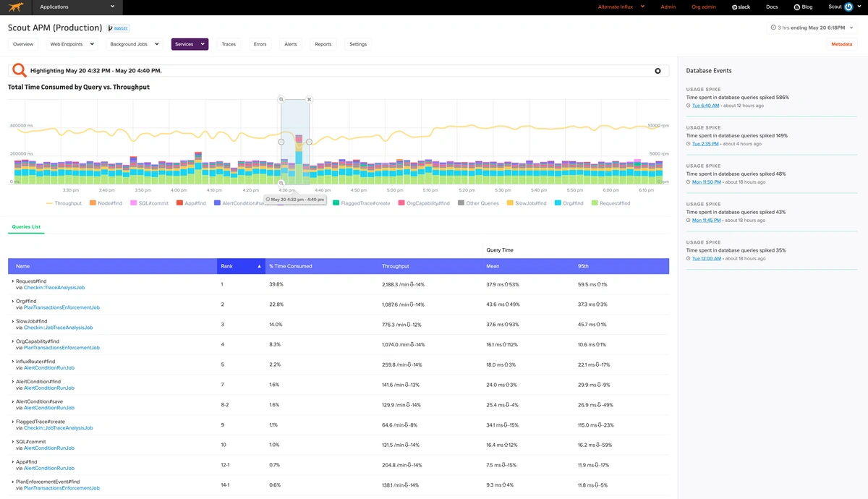Toggle OrgCapability#find in the chart legend

point(424,203)
